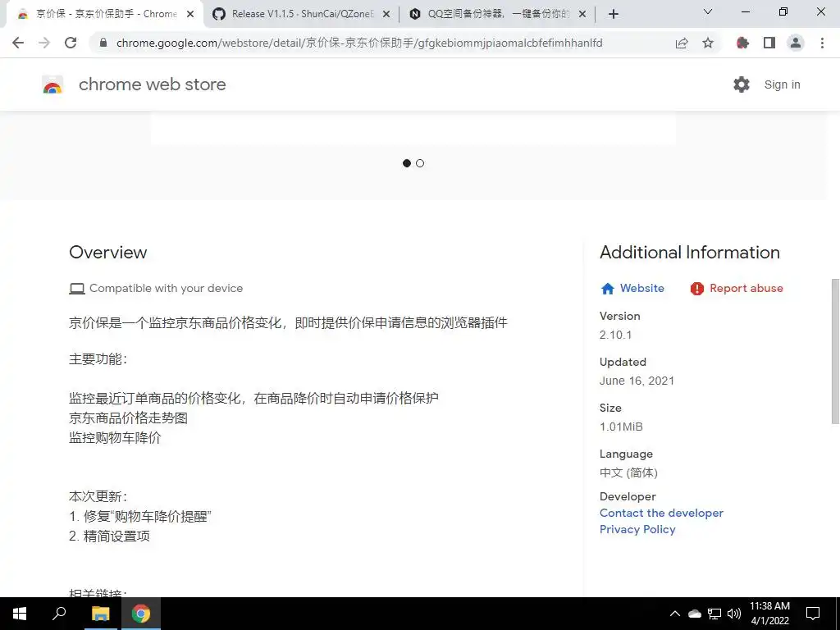The image size is (840, 630).
Task: Click the OneDrive cloud tray icon
Action: [694, 614]
